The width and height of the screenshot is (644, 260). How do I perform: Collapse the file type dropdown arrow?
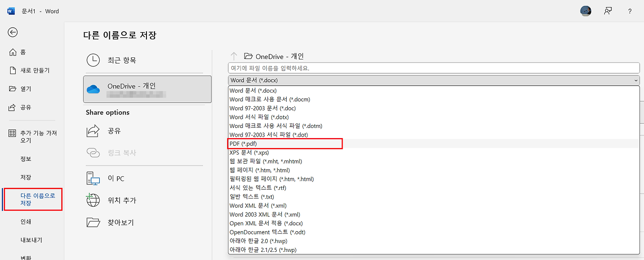point(636,80)
